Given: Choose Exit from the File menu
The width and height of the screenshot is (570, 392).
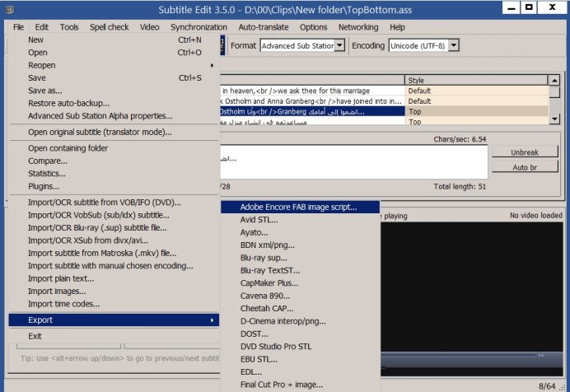Looking at the screenshot, I should pyautogui.click(x=114, y=336).
